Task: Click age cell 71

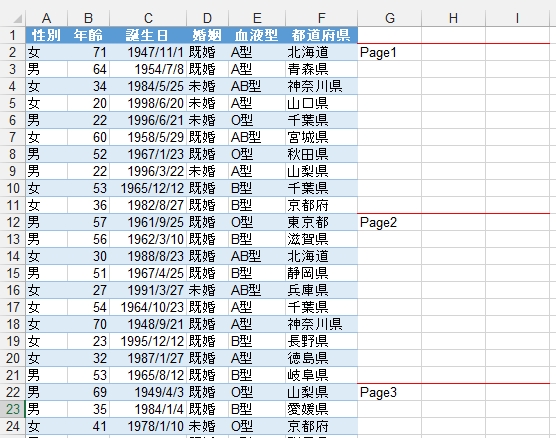Action: (88, 52)
